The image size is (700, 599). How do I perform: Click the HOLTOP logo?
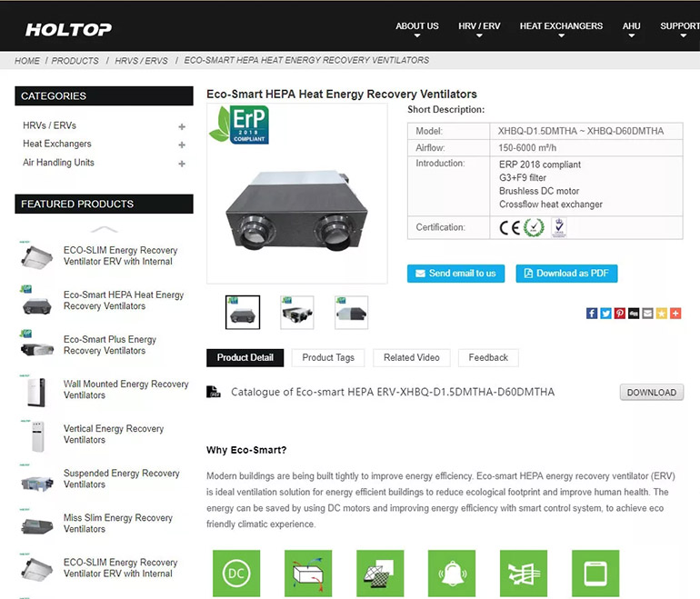pyautogui.click(x=68, y=29)
